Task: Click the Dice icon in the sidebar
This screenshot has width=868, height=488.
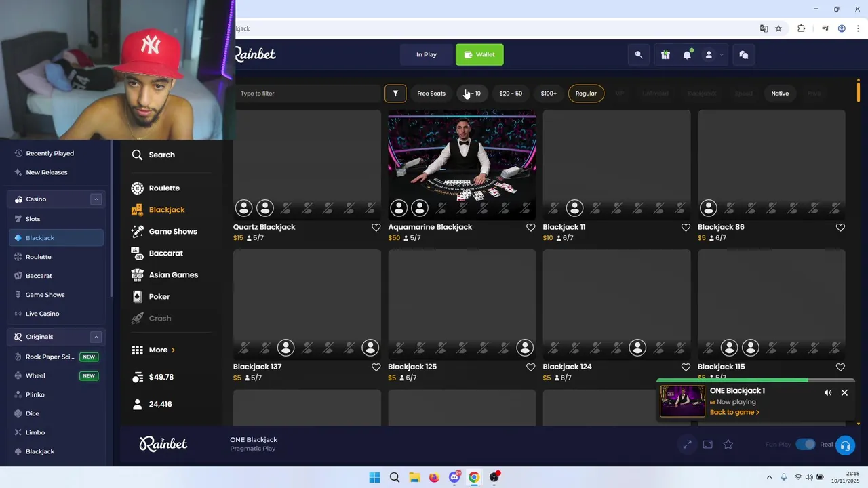Action: [x=18, y=413]
